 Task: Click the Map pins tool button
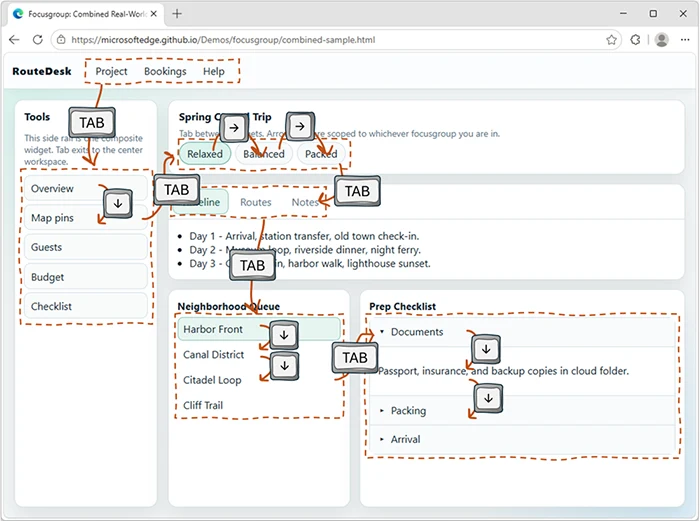(86, 218)
